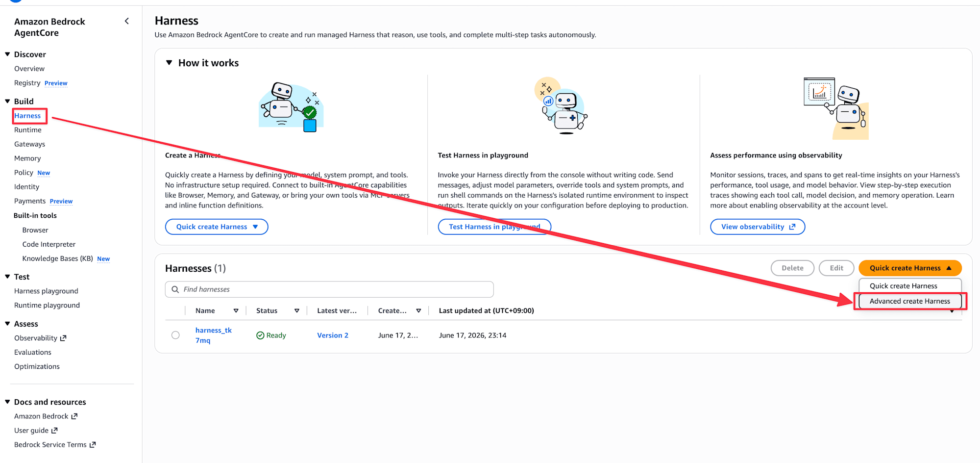Click June 17, 2026, 23:14 cell
This screenshot has width=980, height=463.
click(x=473, y=335)
